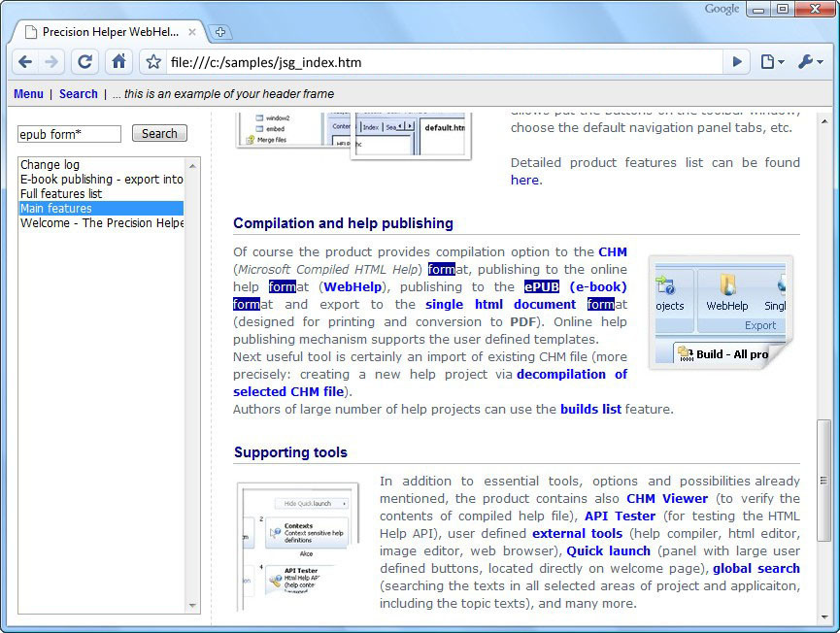Image resolution: width=840 pixels, height=633 pixels.
Task: Follow the single html document link
Action: [x=500, y=304]
